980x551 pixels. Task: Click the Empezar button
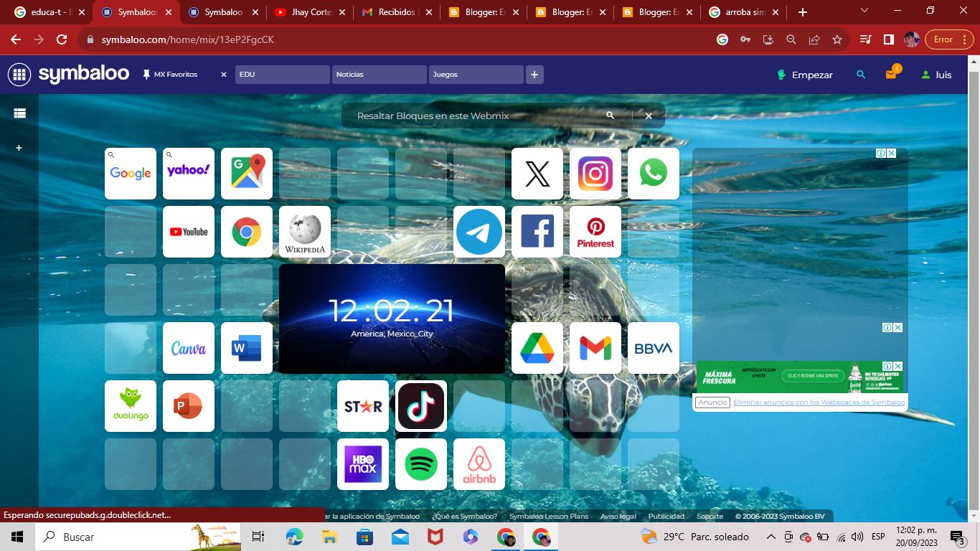[805, 75]
